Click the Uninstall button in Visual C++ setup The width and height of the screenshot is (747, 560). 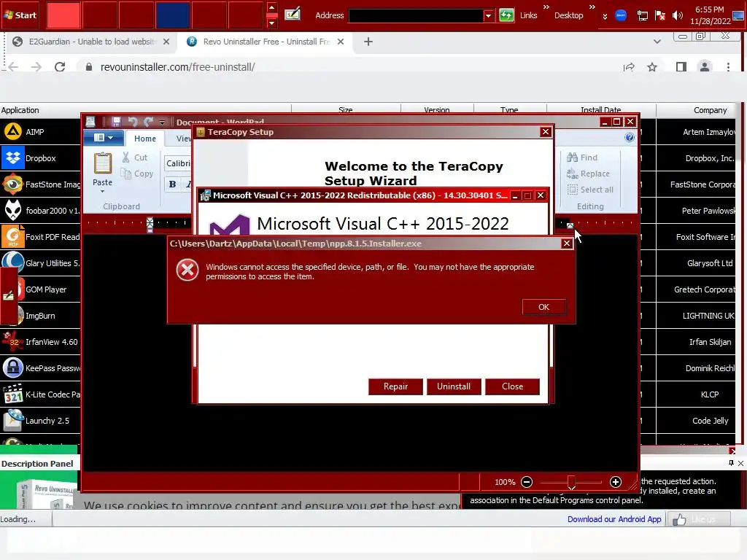pyautogui.click(x=454, y=386)
